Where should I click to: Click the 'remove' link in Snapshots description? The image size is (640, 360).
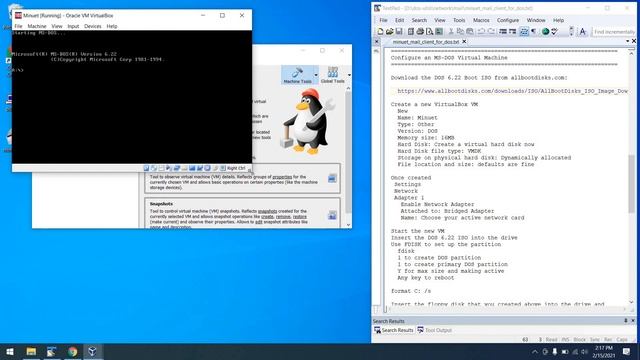tap(283, 217)
